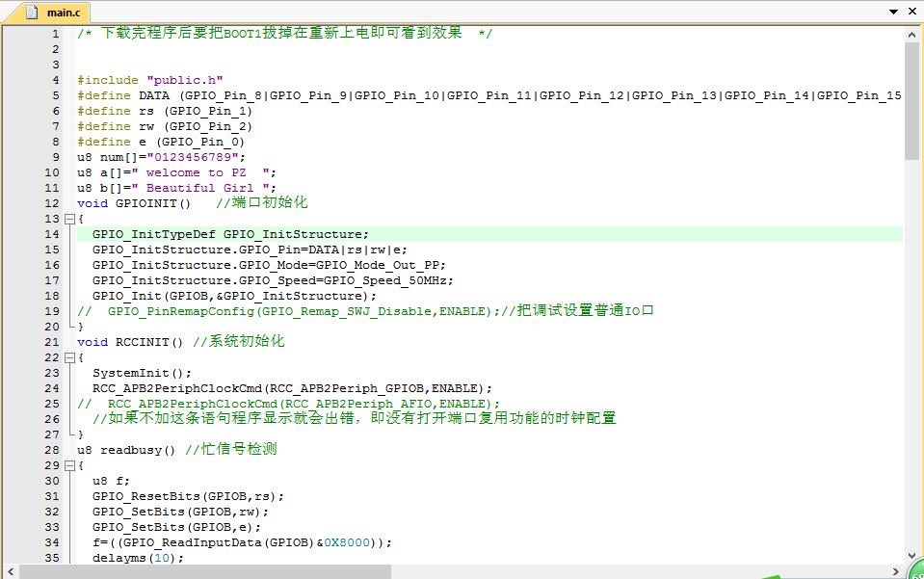The height and width of the screenshot is (579, 924).
Task: Click the " Beautiful Girl " string
Action: (x=200, y=188)
